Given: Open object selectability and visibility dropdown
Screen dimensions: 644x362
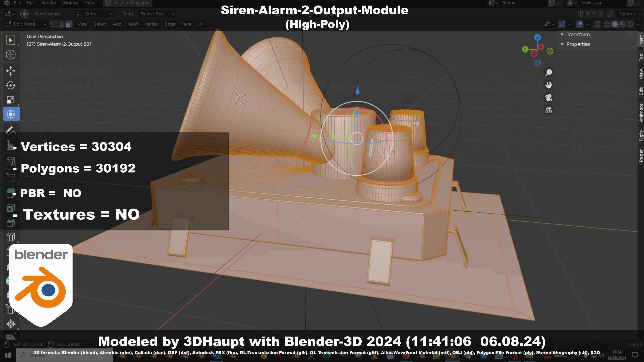Looking at the screenshot, I should pos(550,24).
